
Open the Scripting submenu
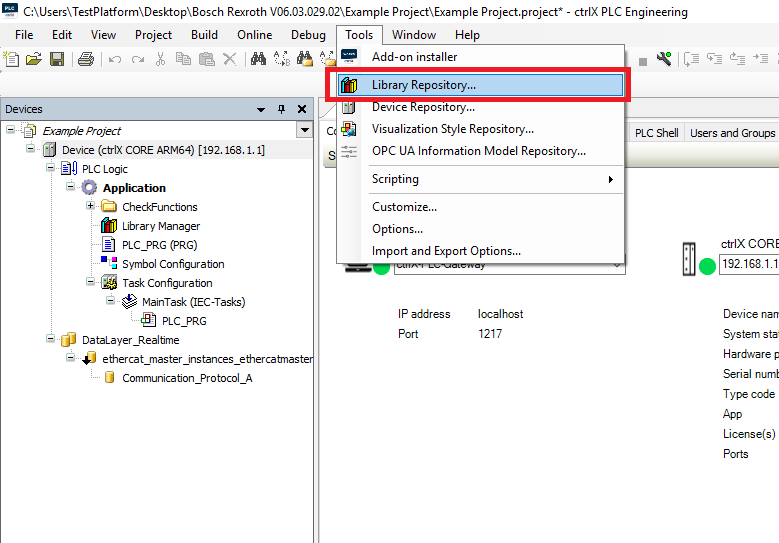pyautogui.click(x=395, y=179)
